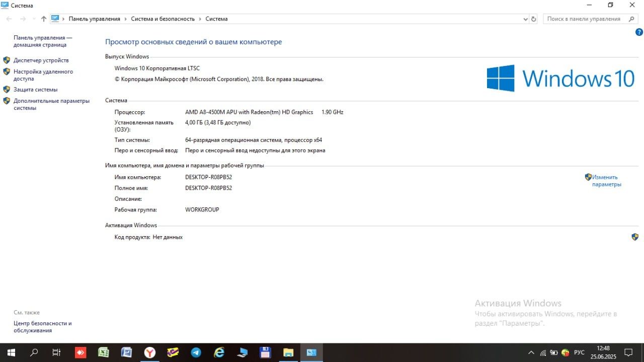Expand the chevron after Система и безопасность
This screenshot has width=644, height=362.
(200, 19)
